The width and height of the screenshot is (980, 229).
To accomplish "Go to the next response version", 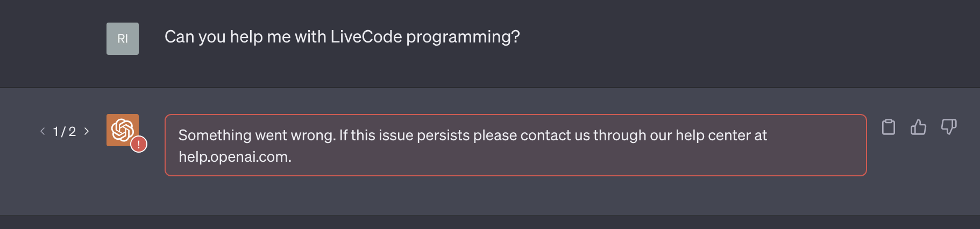I will [87, 131].
